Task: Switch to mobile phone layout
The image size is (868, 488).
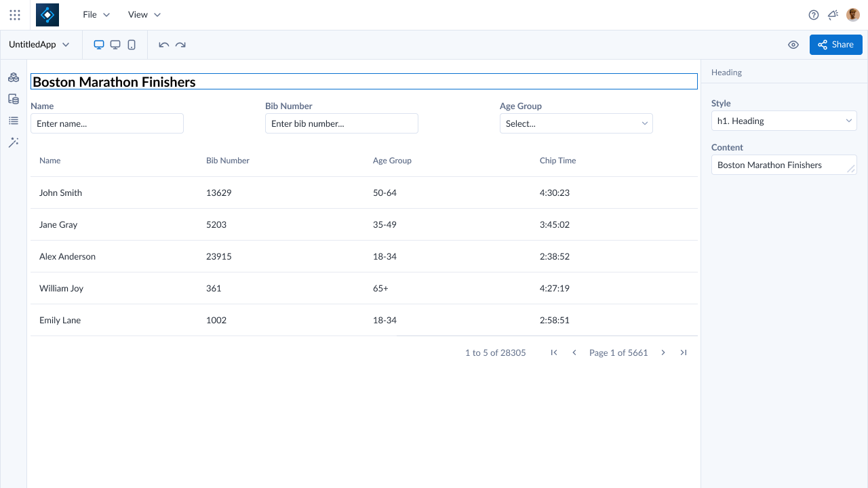Action: tap(132, 45)
